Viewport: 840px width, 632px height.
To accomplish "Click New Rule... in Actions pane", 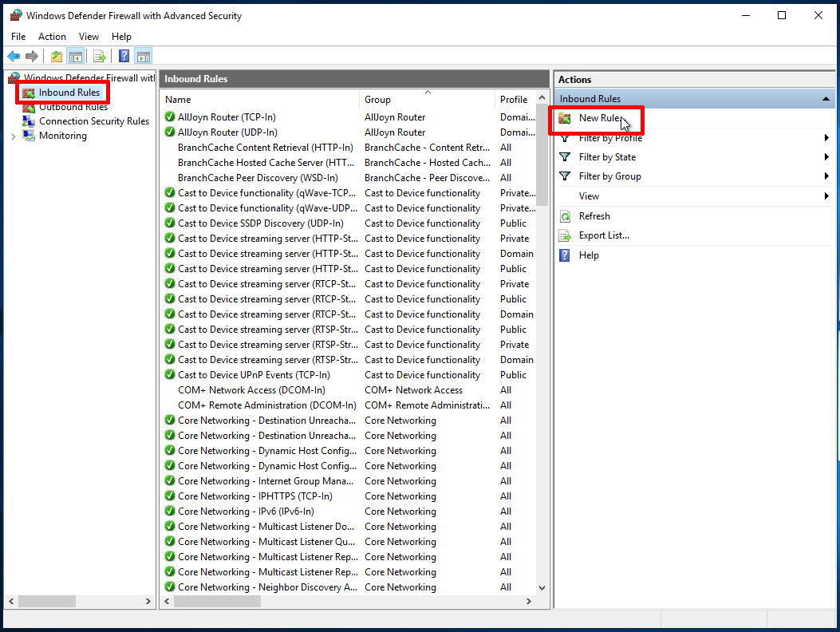I will click(x=600, y=118).
